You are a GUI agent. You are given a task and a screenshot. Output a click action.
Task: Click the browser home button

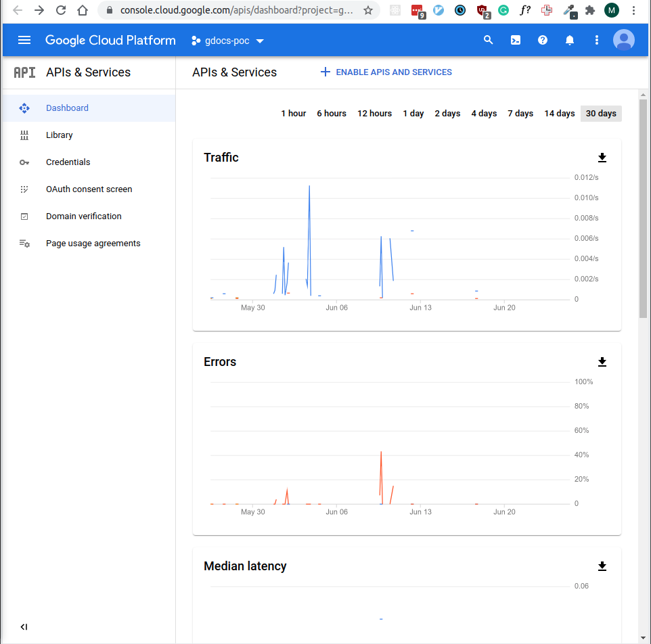click(x=83, y=10)
